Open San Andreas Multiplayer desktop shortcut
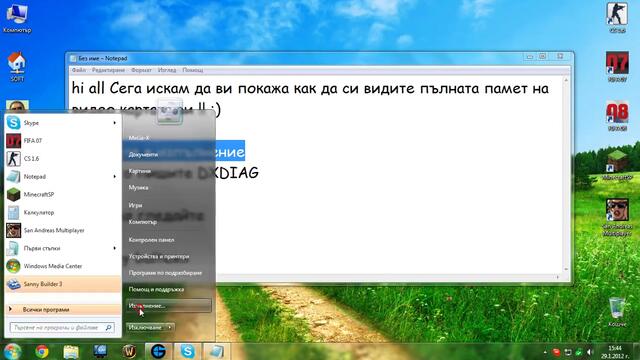This screenshot has width=640, height=360. 617,217
